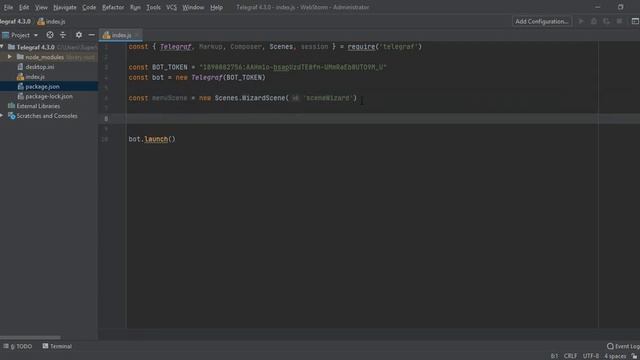Image resolution: width=640 pixels, height=360 pixels.
Task: Select Scratches and Consoles item
Action: click(47, 116)
